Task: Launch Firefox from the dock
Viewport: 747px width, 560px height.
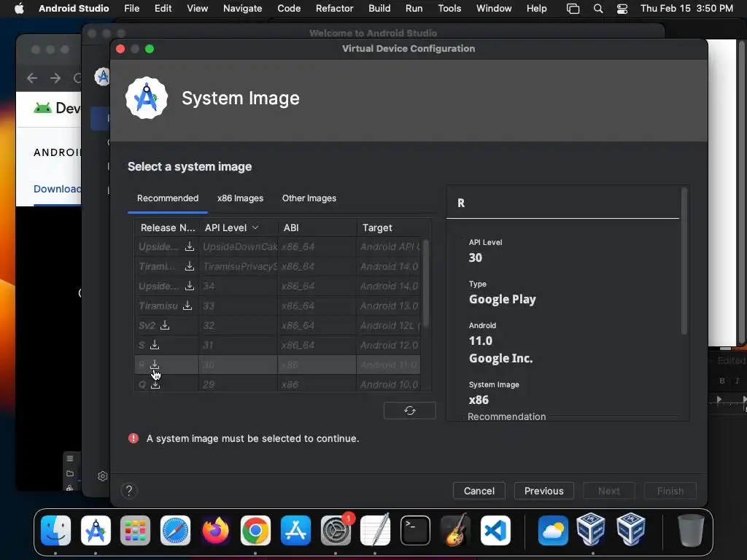Action: click(x=215, y=530)
